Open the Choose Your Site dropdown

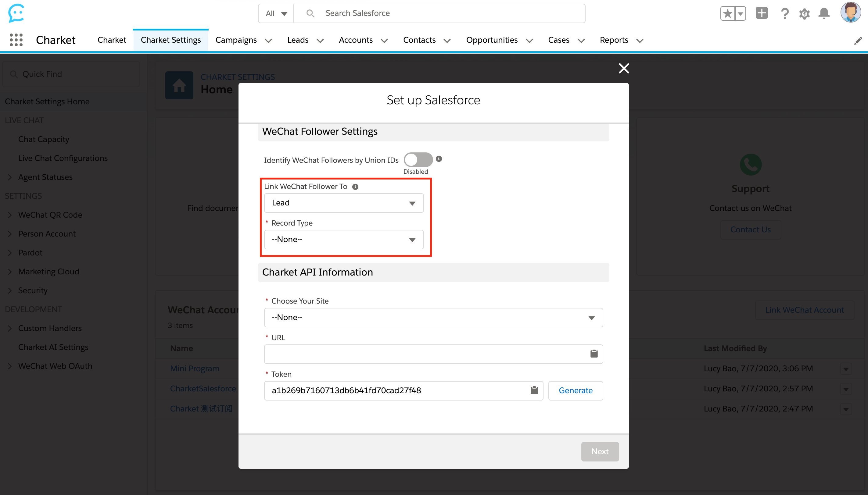433,318
